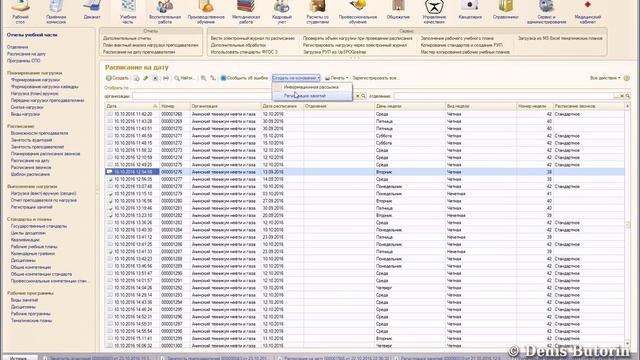
Task: Open Тематические планы navigation item
Action: point(31,321)
